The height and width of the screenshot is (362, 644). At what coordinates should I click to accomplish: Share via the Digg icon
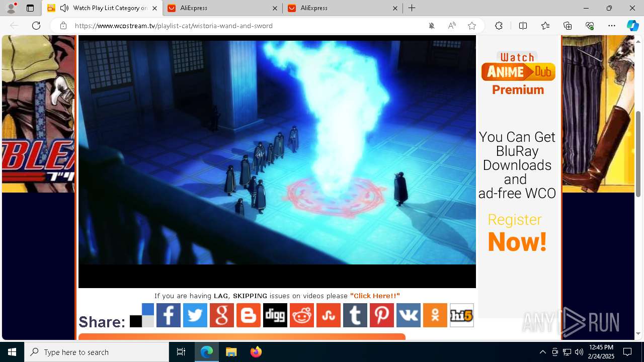point(275,315)
